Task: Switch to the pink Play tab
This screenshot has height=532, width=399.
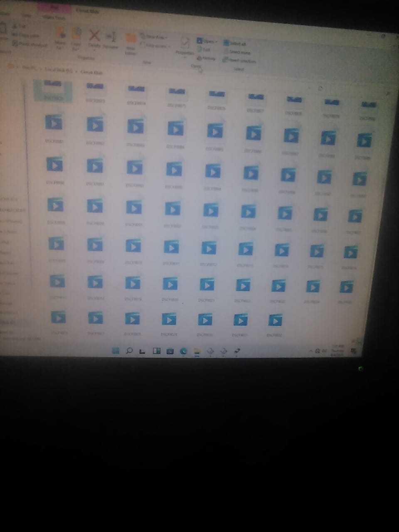Action: pyautogui.click(x=53, y=8)
